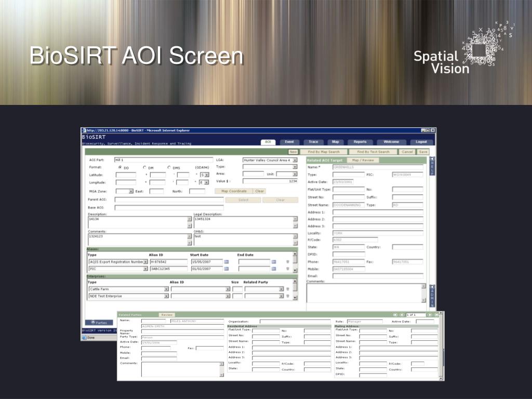Click the Cancel button in toolbar

(x=407, y=152)
